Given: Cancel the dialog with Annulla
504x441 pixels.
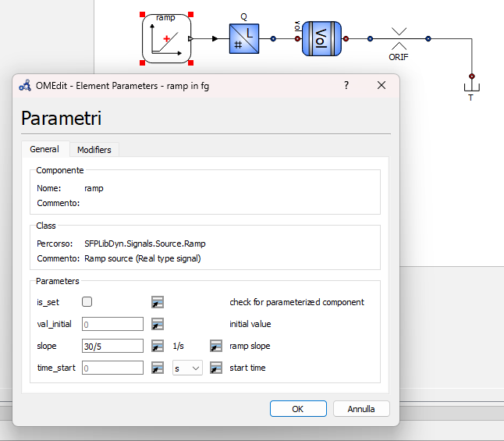Looking at the screenshot, I should (x=361, y=409).
